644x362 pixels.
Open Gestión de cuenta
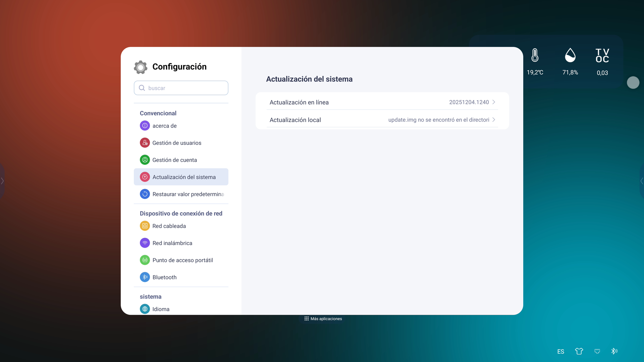tap(181, 160)
